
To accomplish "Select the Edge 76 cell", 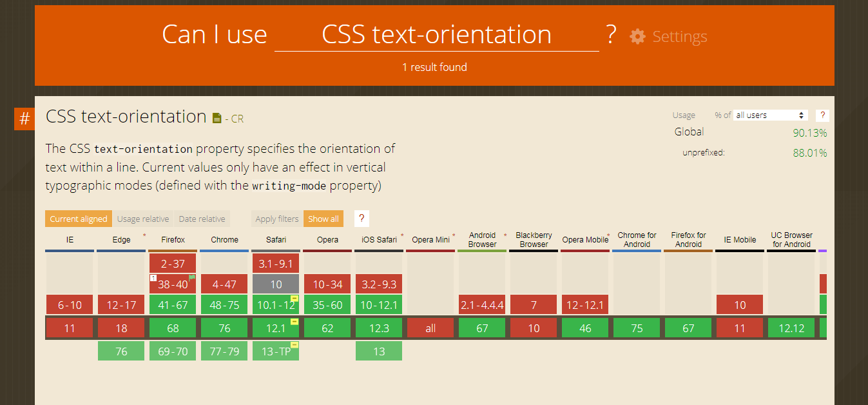I will pos(121,351).
